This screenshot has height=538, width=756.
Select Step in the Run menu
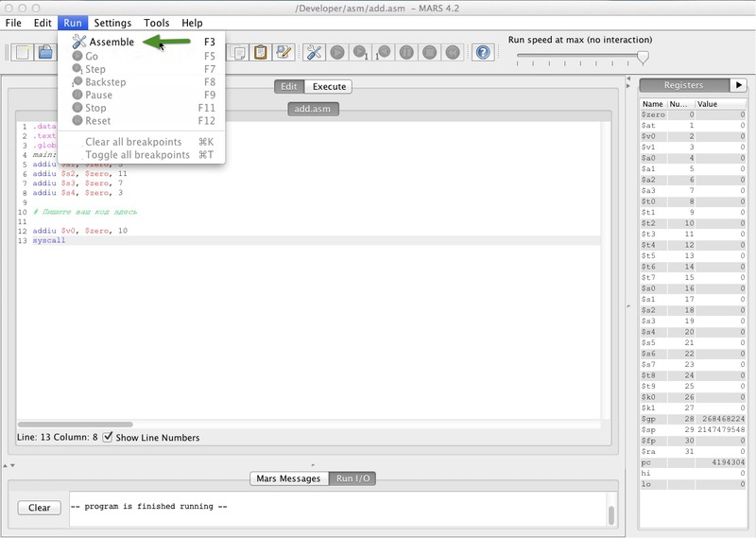[x=141, y=69]
